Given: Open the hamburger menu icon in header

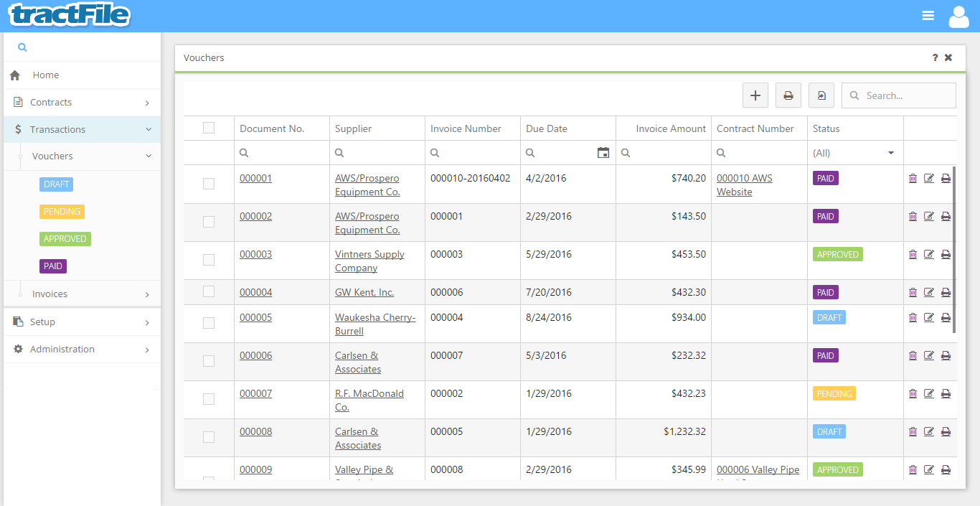Looking at the screenshot, I should point(928,16).
